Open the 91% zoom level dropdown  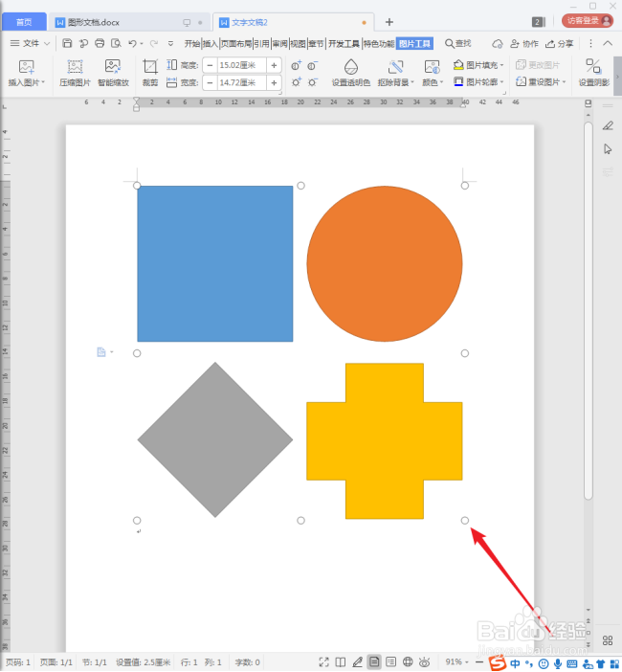tap(456, 662)
